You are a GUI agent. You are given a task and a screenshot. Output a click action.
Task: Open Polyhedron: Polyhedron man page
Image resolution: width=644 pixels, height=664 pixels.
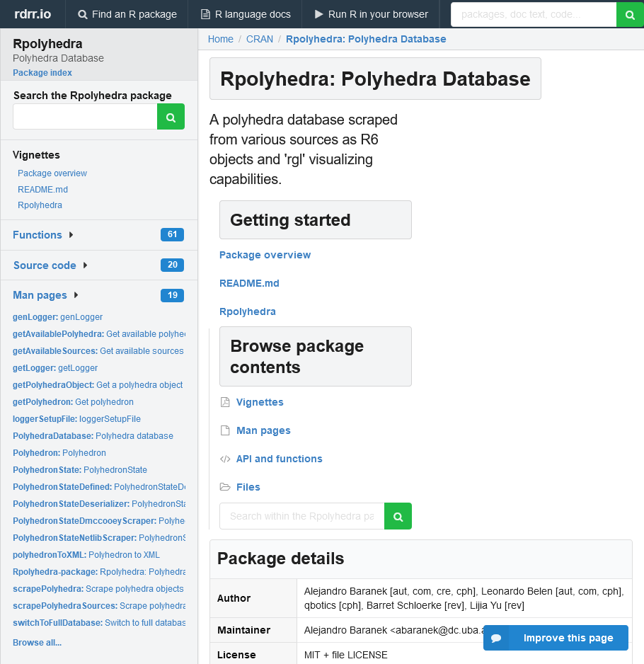tap(59, 452)
